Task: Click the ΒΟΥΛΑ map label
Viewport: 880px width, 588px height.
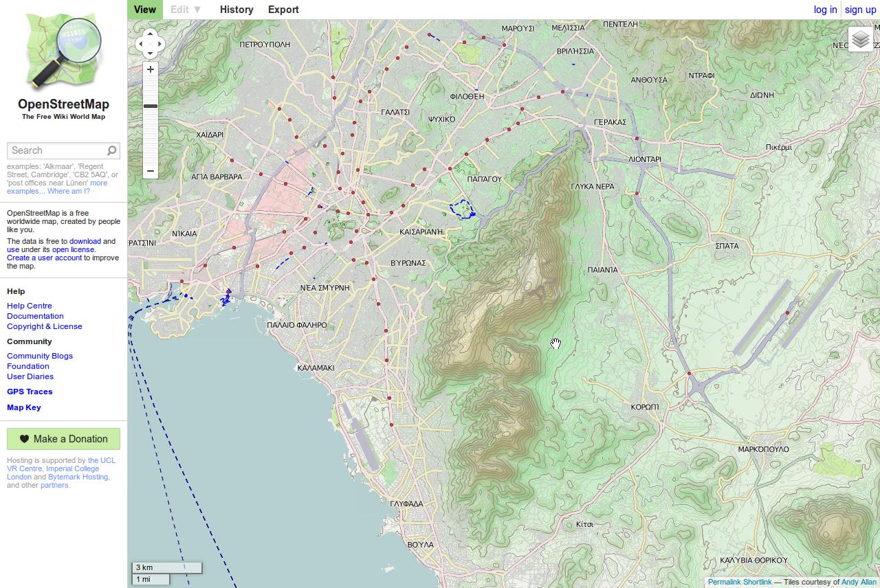Action: tap(421, 545)
